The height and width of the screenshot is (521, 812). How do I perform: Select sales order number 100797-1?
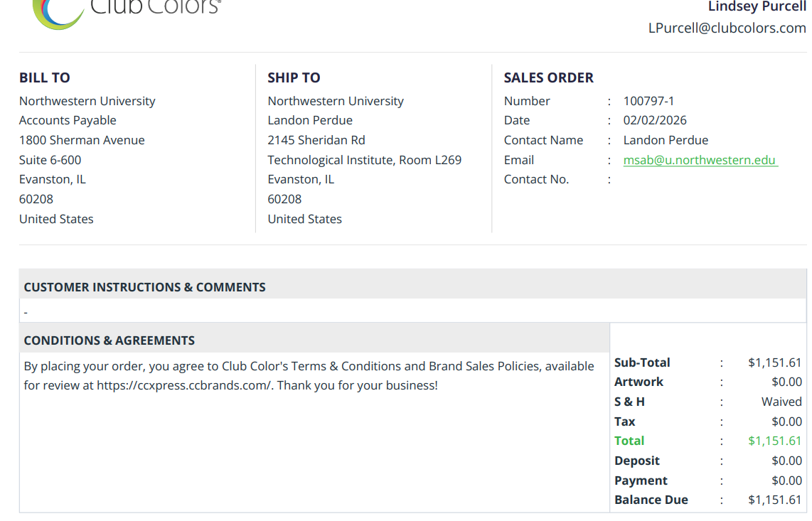point(648,101)
